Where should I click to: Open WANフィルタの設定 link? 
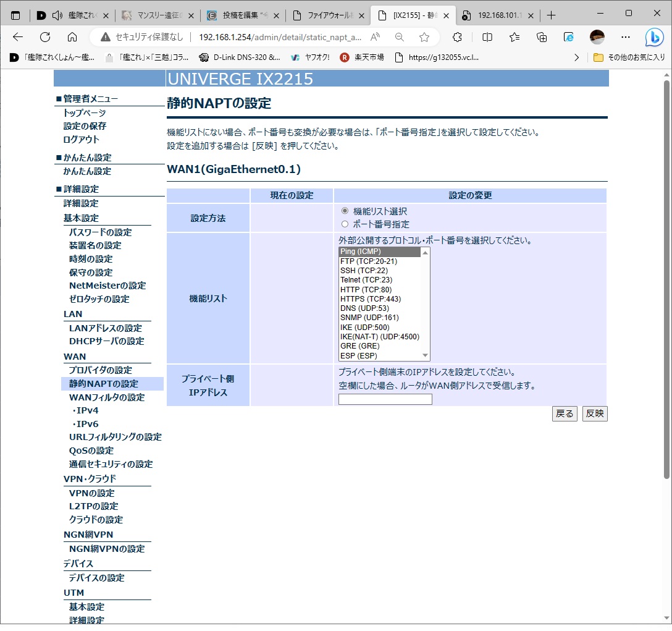107,397
